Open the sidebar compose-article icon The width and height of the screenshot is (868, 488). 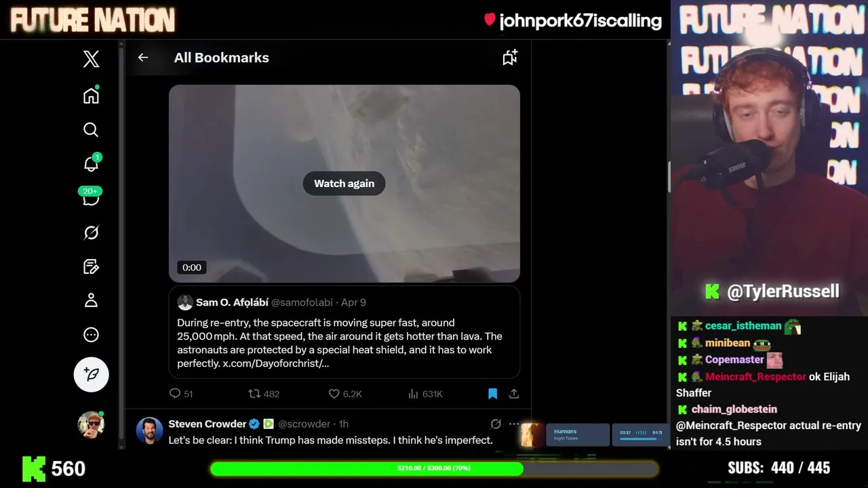pyautogui.click(x=91, y=266)
